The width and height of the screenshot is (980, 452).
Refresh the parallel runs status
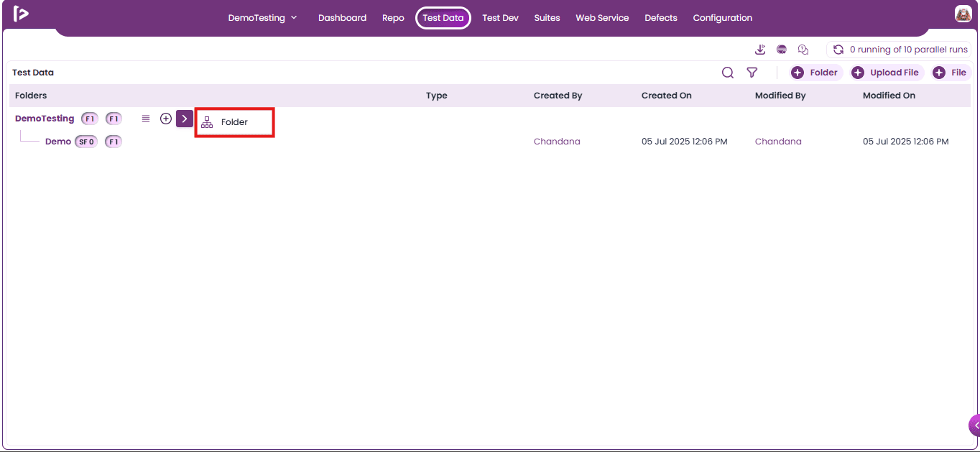click(x=838, y=50)
